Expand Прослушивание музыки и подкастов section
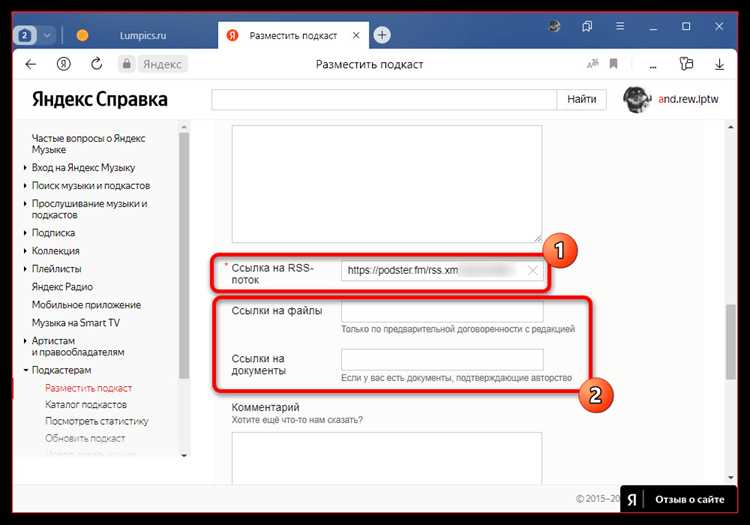 [x=89, y=209]
